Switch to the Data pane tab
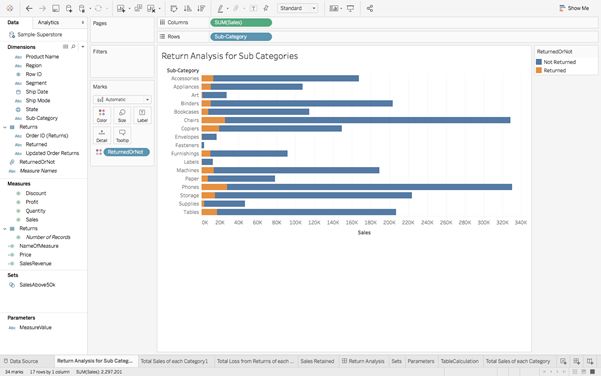The image size is (601, 376). click(13, 22)
